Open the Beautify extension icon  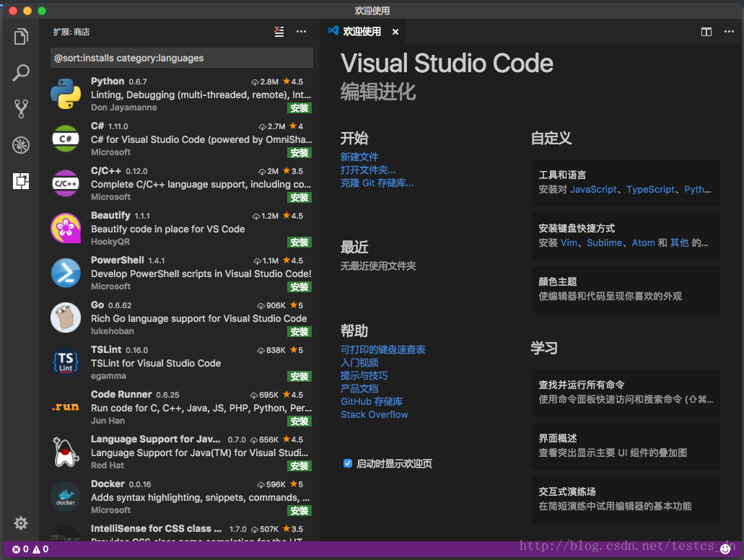[x=66, y=228]
